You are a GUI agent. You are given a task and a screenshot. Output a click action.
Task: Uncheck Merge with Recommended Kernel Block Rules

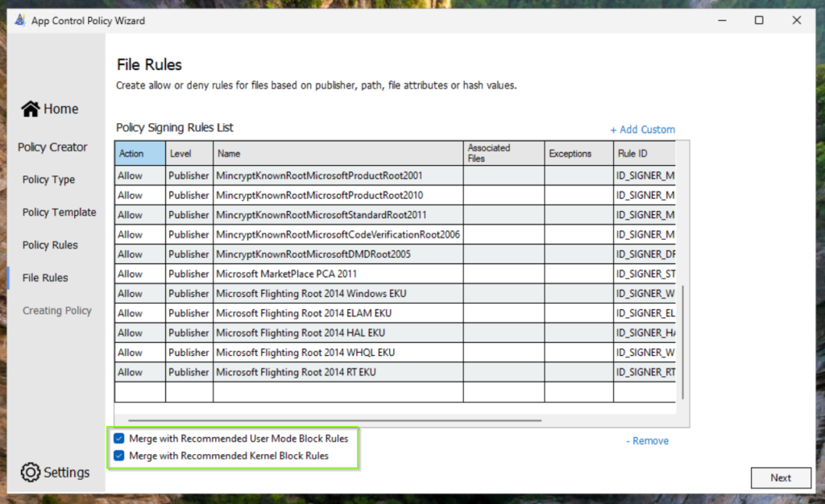(x=119, y=456)
